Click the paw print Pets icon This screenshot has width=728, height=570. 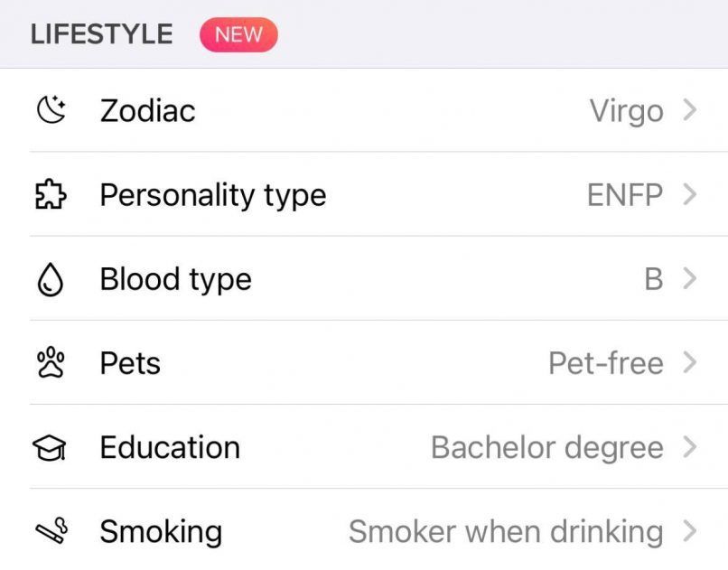[51, 362]
